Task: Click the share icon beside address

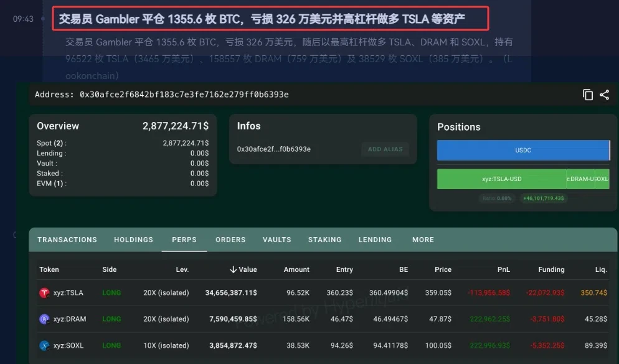Action: pyautogui.click(x=605, y=95)
